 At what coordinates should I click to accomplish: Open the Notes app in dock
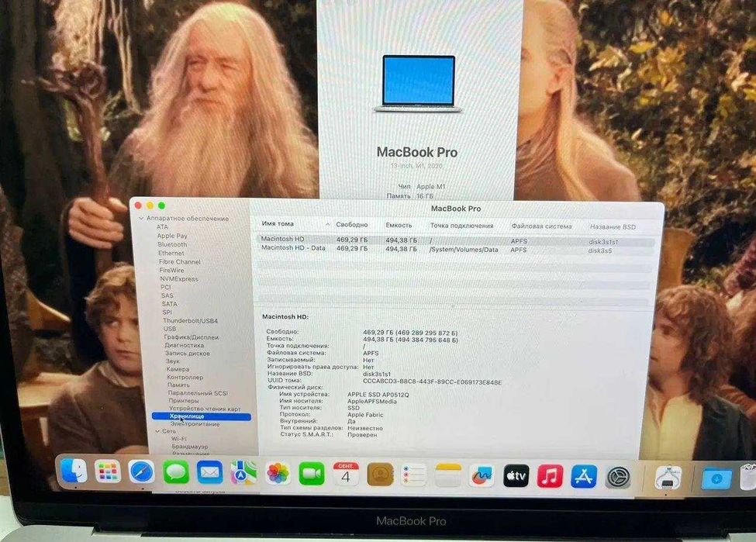tap(448, 475)
